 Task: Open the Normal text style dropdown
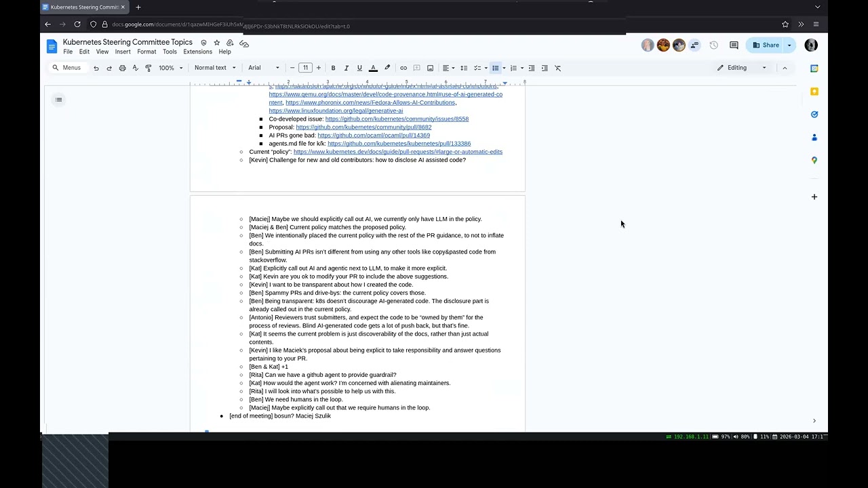(215, 68)
